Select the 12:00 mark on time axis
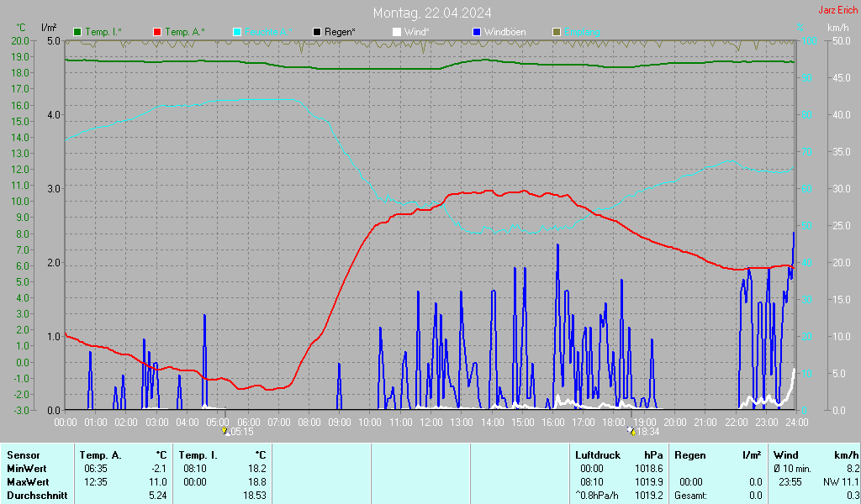Screen dimensions: 861x504 (x=430, y=422)
